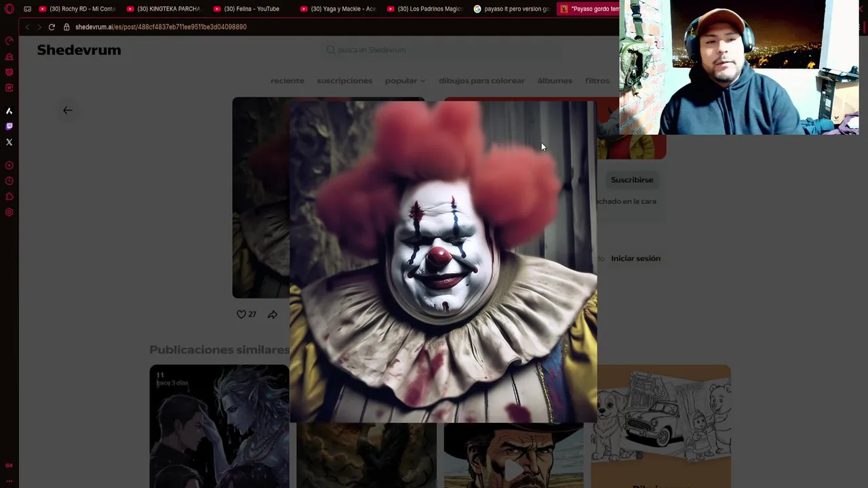Click the lock icon in address bar
This screenshot has width=868, height=488.
pos(66,27)
